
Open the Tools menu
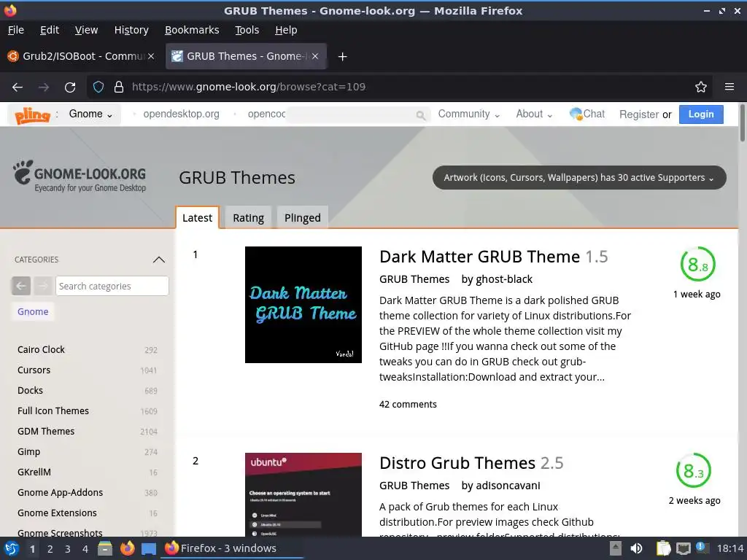point(247,30)
